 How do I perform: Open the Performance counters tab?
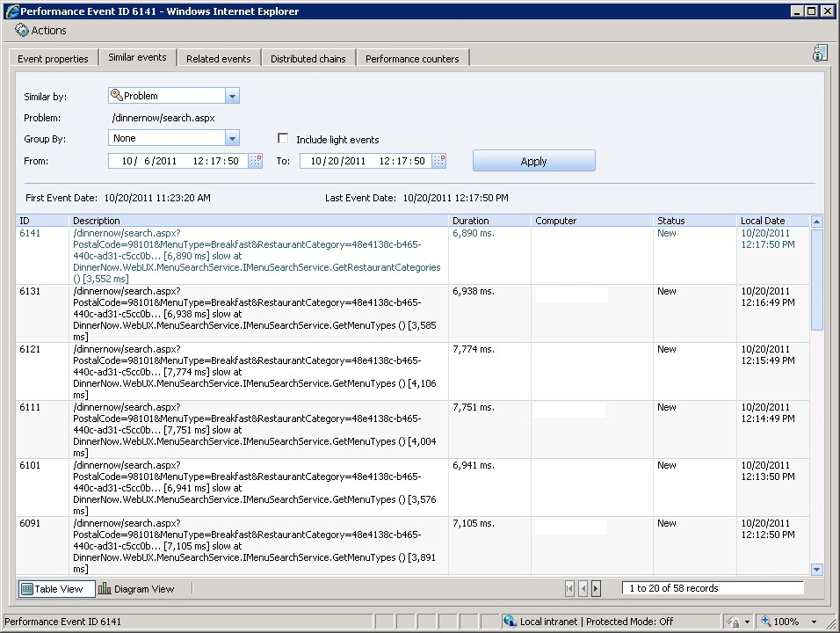tap(412, 58)
